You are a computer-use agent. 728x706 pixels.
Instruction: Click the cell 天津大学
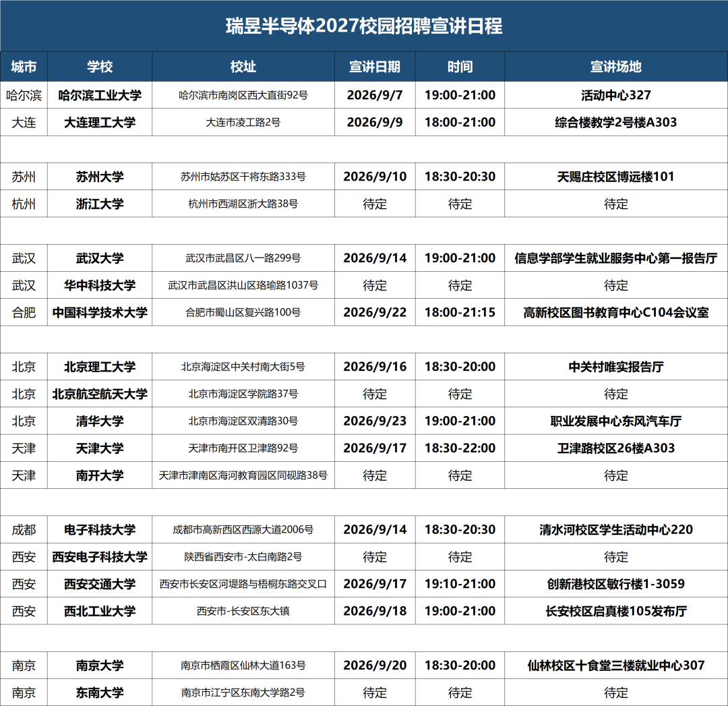(100, 448)
